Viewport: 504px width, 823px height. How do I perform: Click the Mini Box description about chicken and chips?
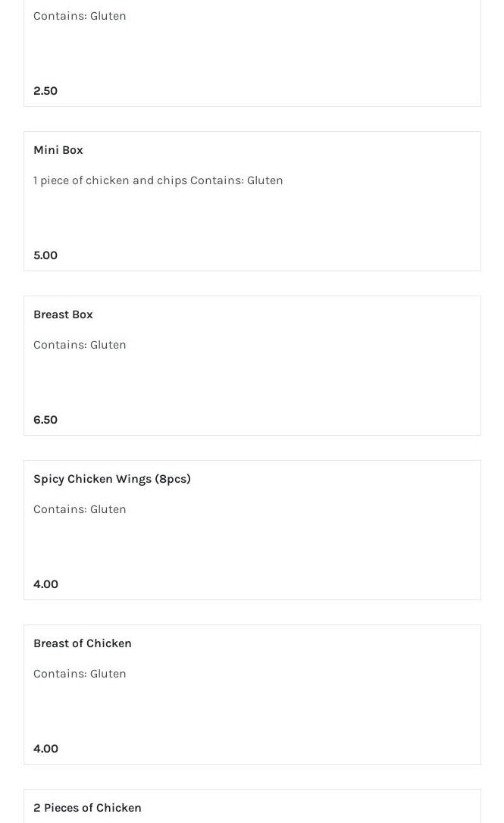(x=158, y=180)
